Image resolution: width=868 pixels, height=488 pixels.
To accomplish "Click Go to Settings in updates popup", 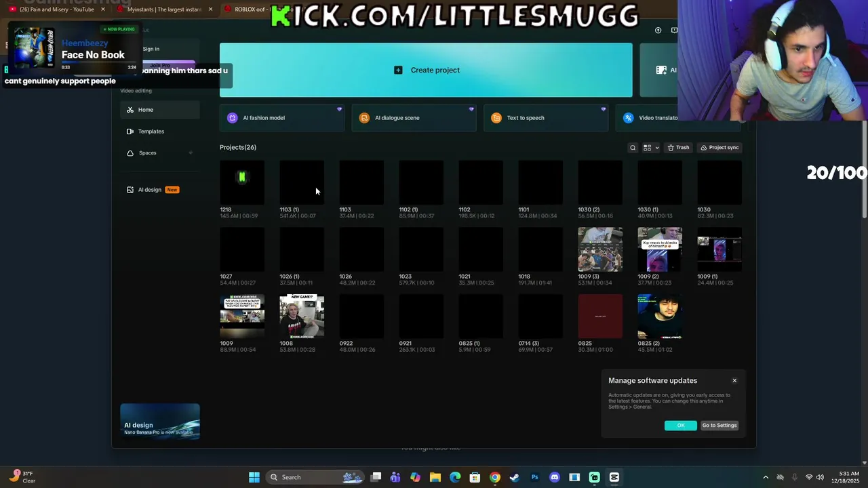I will 719,426.
